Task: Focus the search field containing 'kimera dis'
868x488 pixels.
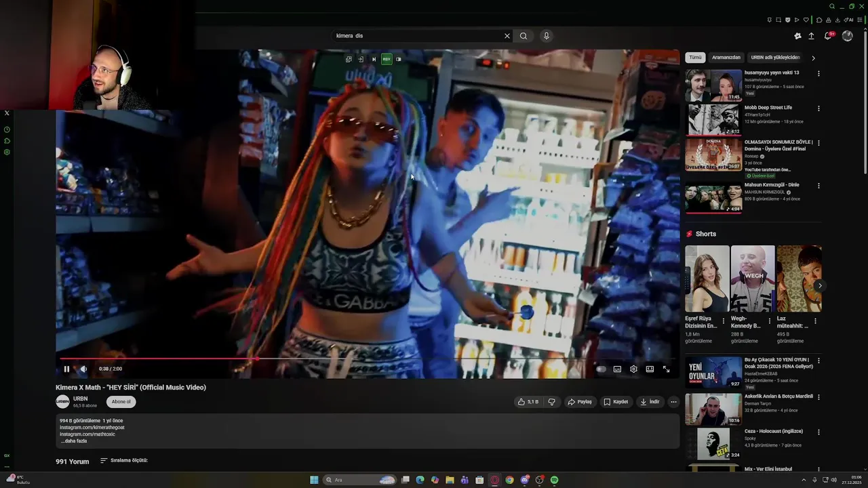Action: 417,36
